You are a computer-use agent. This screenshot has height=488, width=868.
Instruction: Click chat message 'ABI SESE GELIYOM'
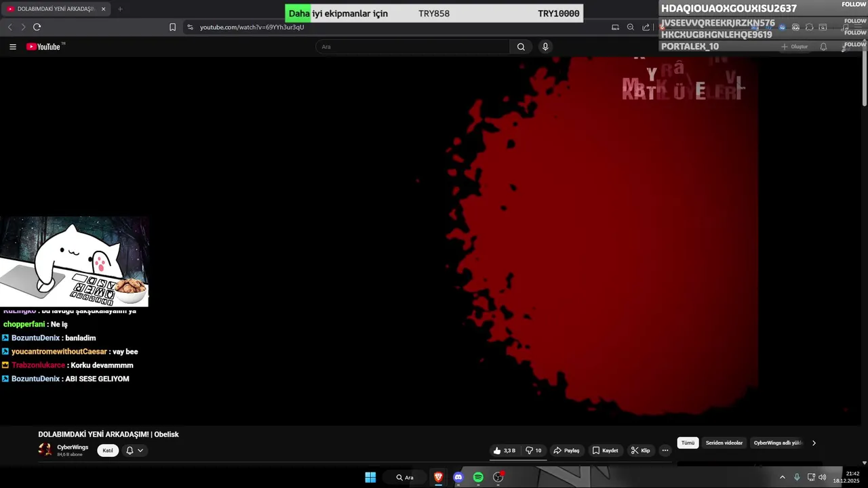(97, 379)
